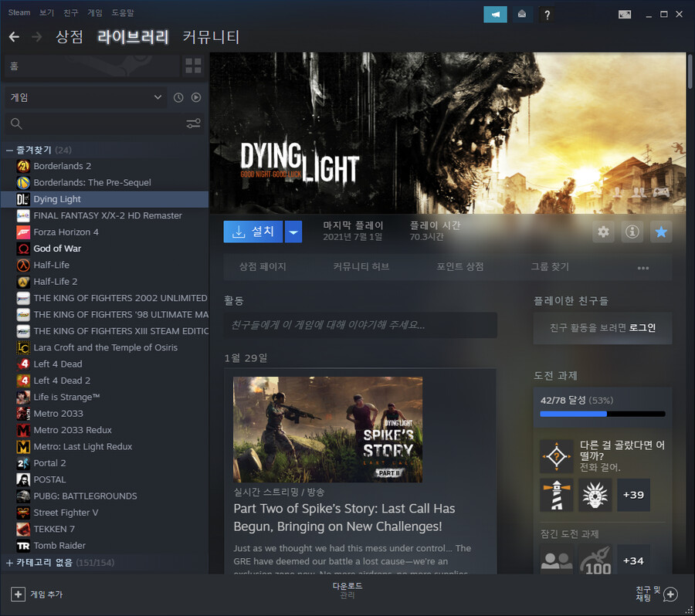Click the achievements progress bar
Viewport: 695px width, 616px height.
pos(602,414)
